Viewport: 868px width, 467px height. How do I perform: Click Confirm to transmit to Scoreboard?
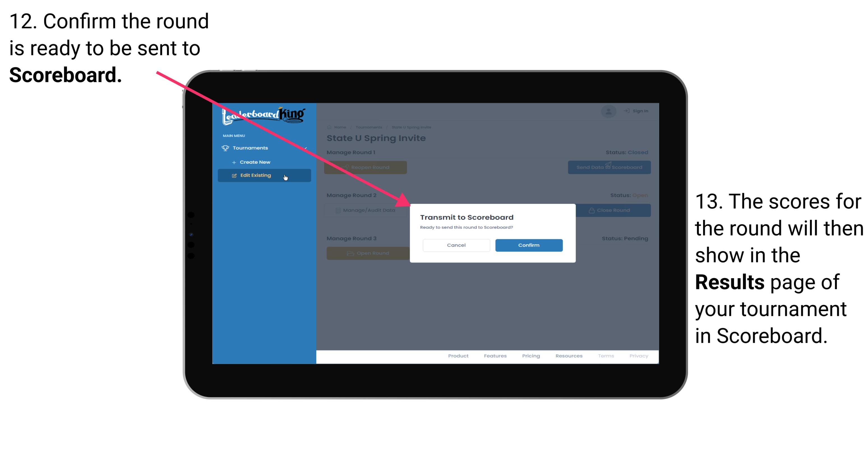[x=528, y=244]
